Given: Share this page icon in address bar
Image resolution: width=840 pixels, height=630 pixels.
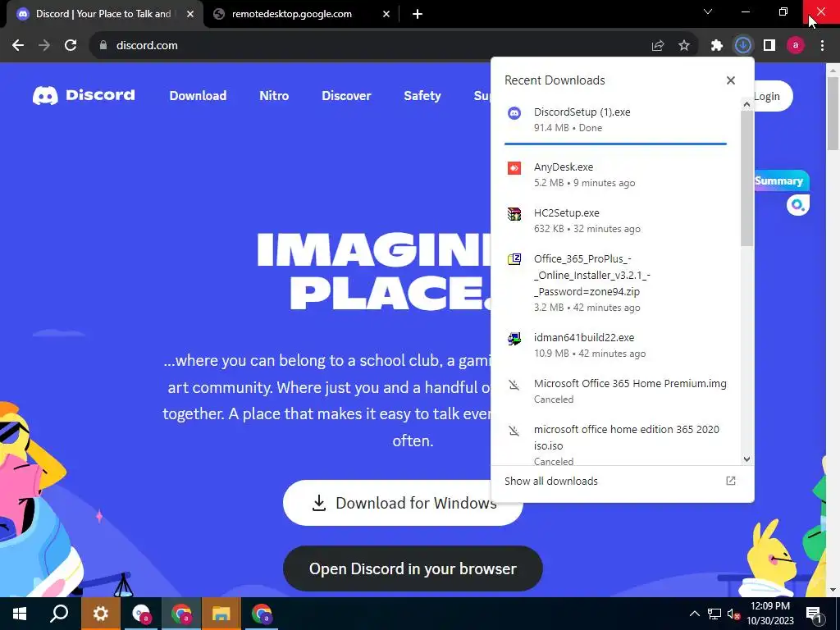Looking at the screenshot, I should point(658,46).
